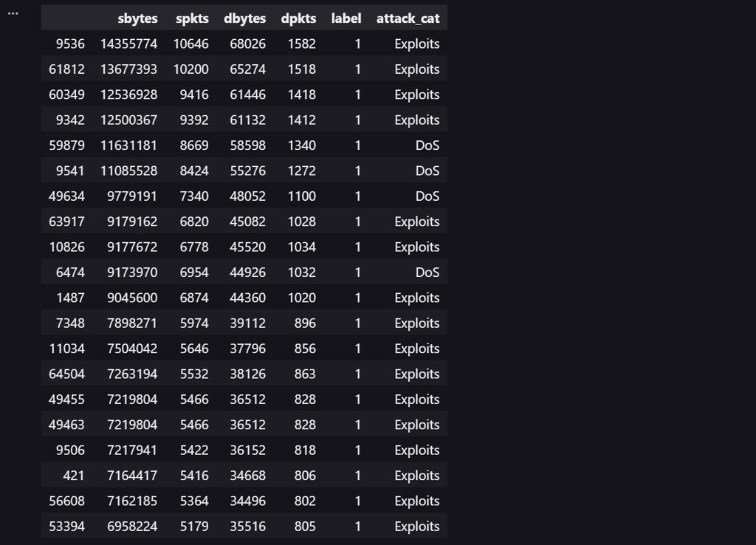The height and width of the screenshot is (545, 756).
Task: Click dbytes value 45520
Action: click(248, 247)
